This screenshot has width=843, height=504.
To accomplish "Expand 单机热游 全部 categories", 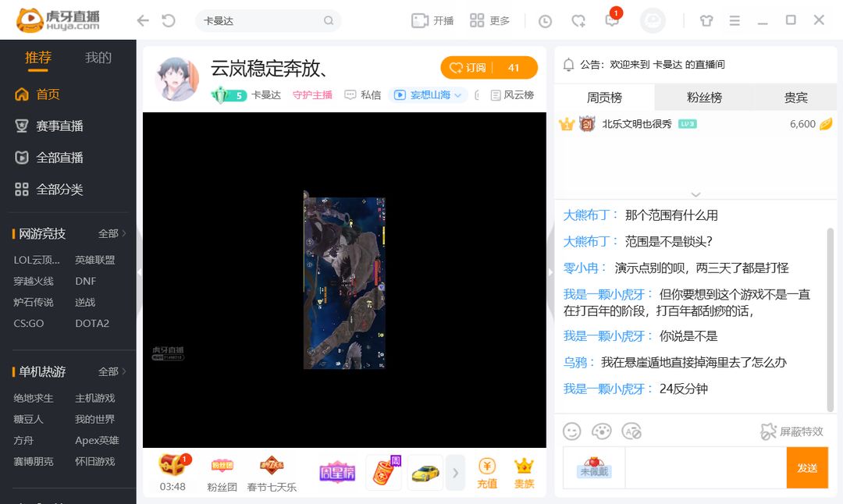I will pyautogui.click(x=112, y=372).
